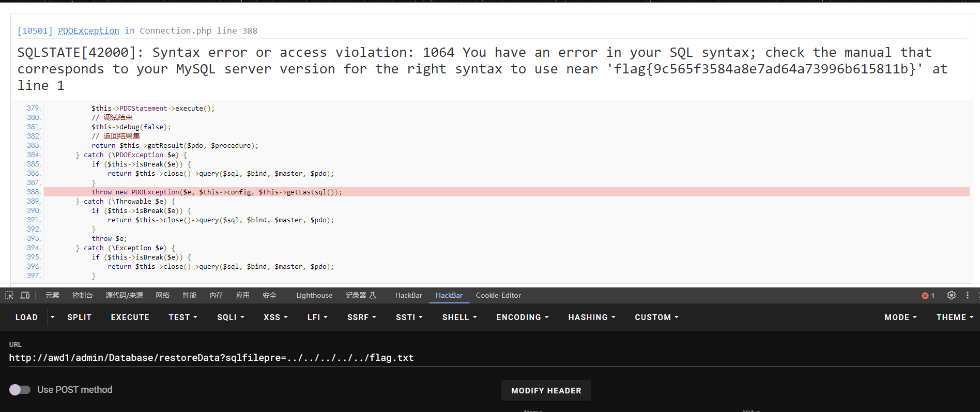
Task: Open the DevTools three-dot menu
Action: point(968,295)
